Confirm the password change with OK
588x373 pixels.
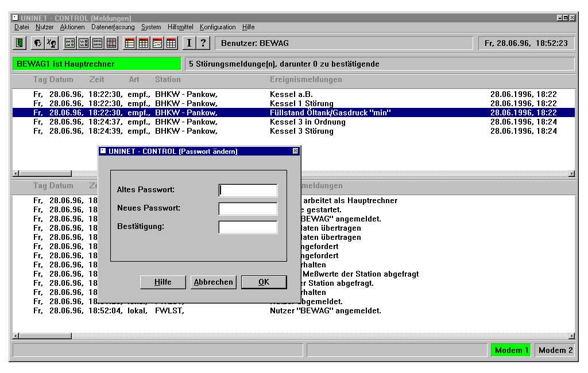264,282
